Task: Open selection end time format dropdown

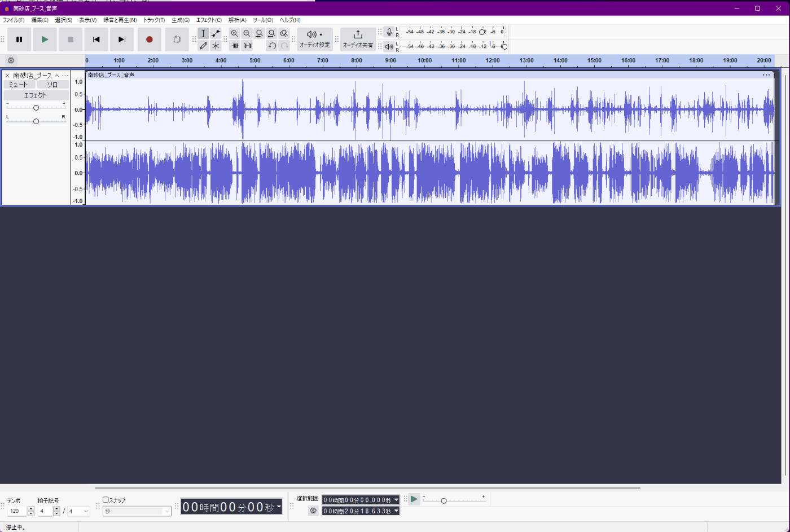Action: tap(396, 511)
